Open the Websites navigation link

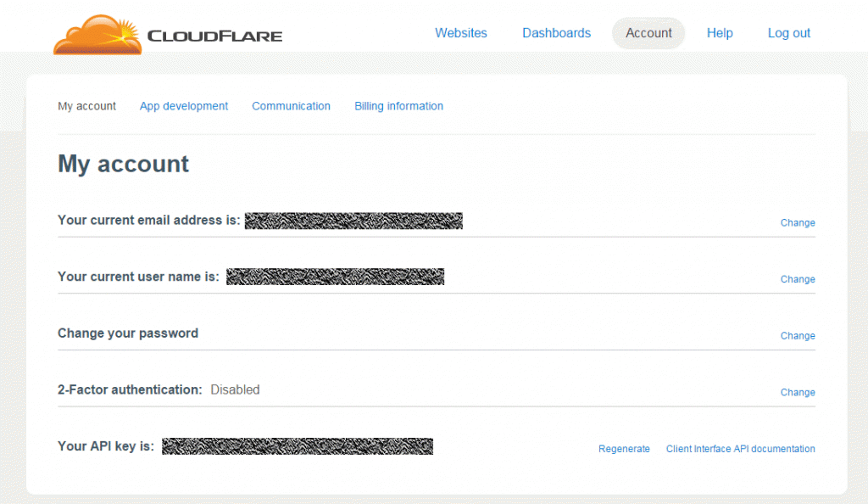click(x=460, y=33)
